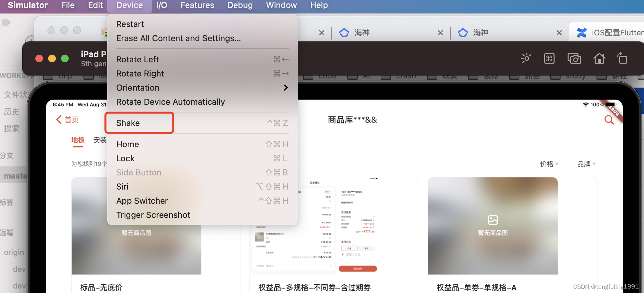Click the keyboard command key toolbar icon

click(x=549, y=58)
